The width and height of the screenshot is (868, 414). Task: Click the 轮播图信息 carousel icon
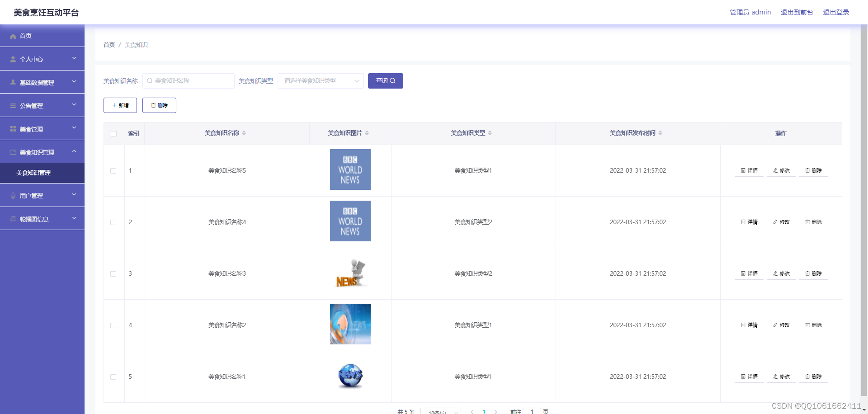tap(13, 218)
